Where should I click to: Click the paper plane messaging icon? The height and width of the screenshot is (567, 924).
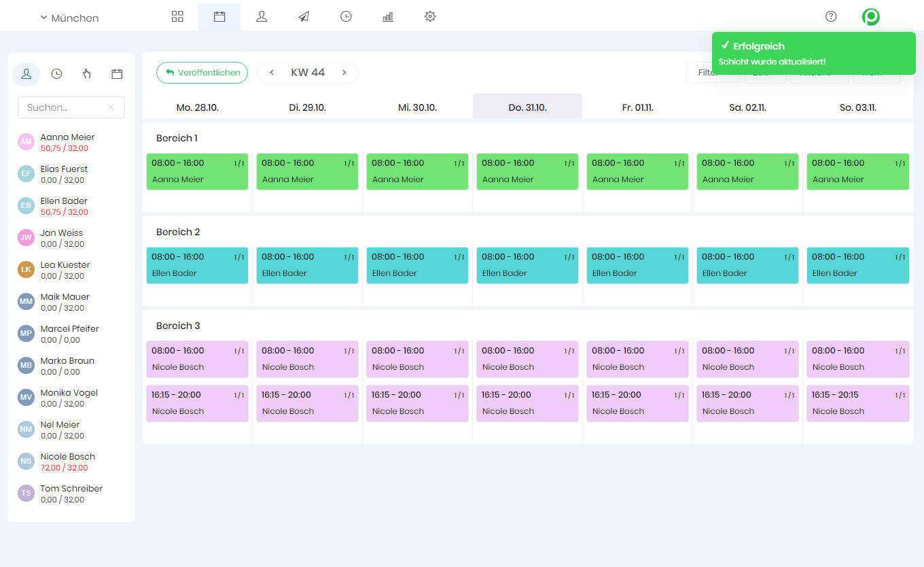303,16
